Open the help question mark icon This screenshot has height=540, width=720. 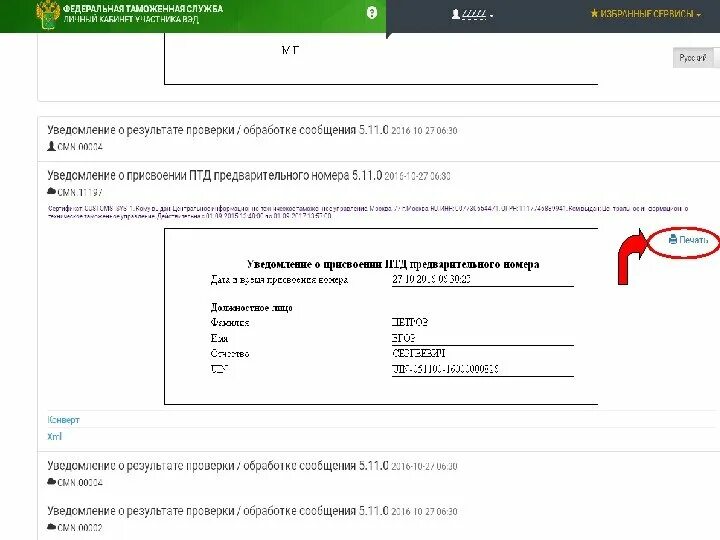pos(371,13)
